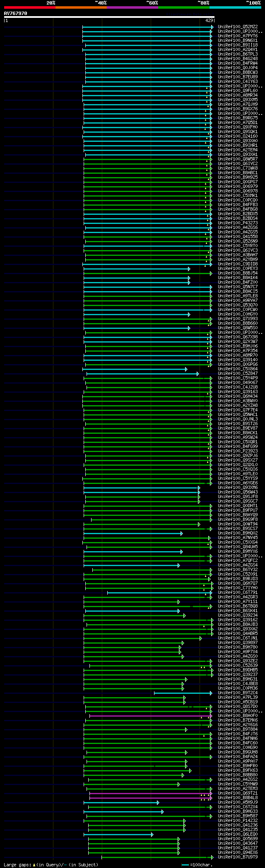Select label UniRef100_C9DID8
Viewport: 265px width, 868px height.
238,264
